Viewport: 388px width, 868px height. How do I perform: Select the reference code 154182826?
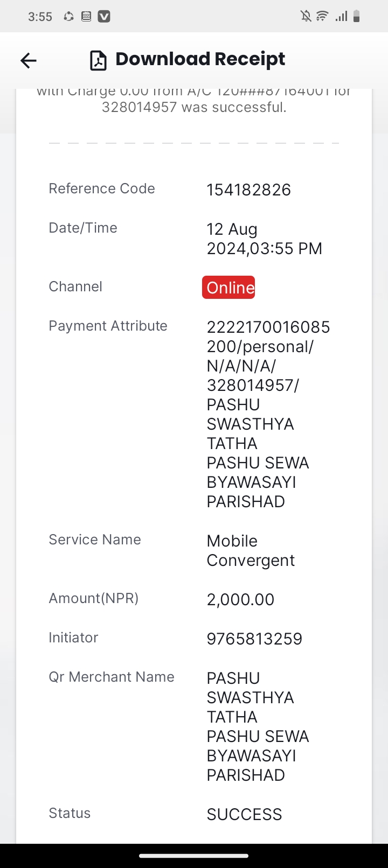(x=249, y=190)
